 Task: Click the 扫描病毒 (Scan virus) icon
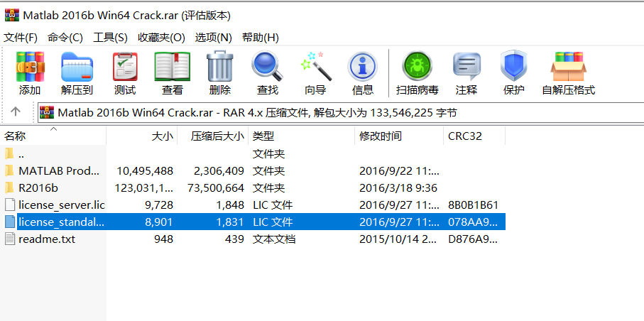pos(417,66)
